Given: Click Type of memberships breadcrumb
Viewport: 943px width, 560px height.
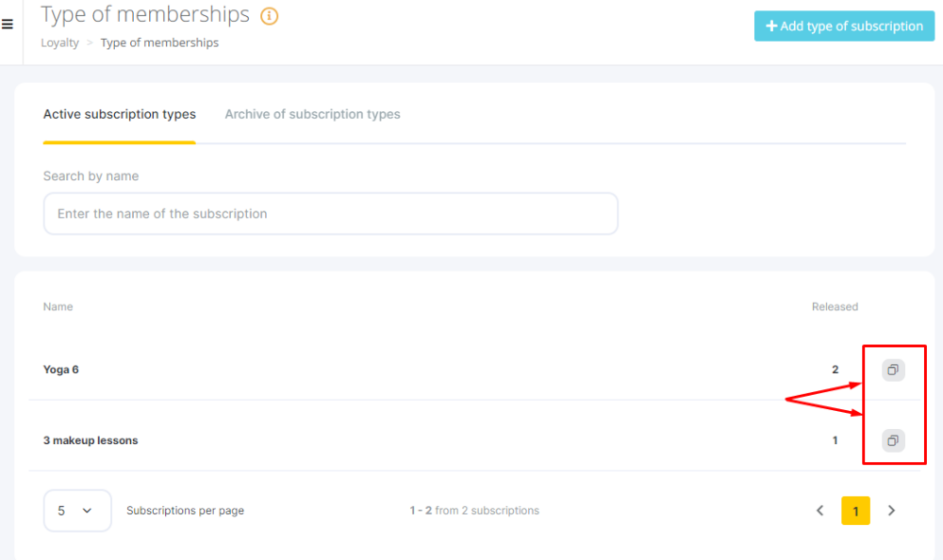Looking at the screenshot, I should coord(159,42).
